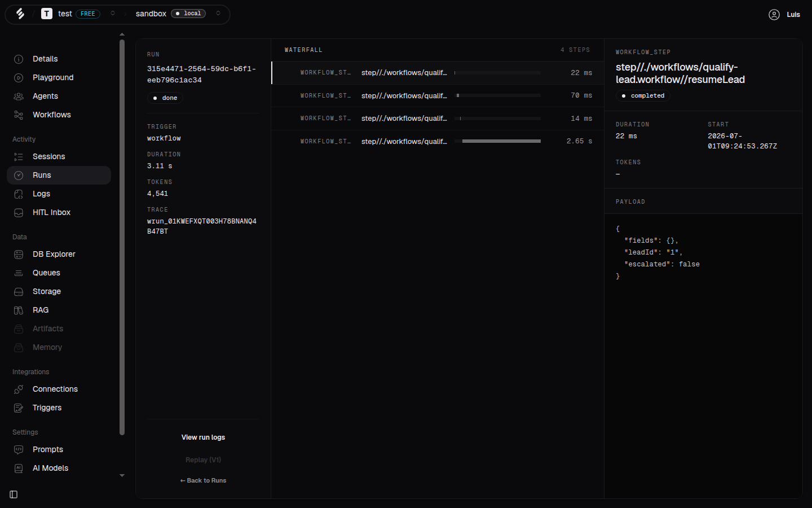This screenshot has height=508, width=812.
Task: Open Workflows from the sidebar
Action: coord(59,115)
